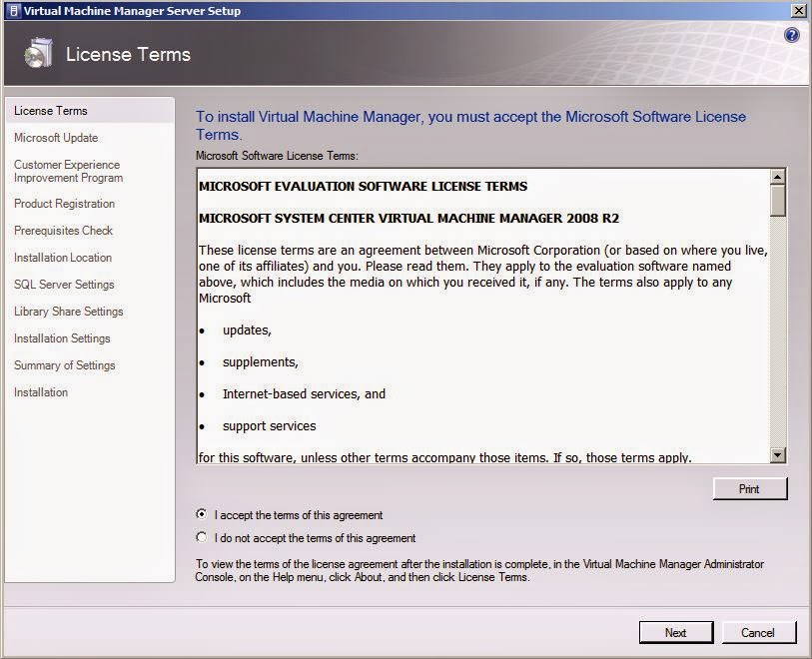Select License Terms step in sidebar
The width and height of the screenshot is (812, 659).
click(x=90, y=111)
